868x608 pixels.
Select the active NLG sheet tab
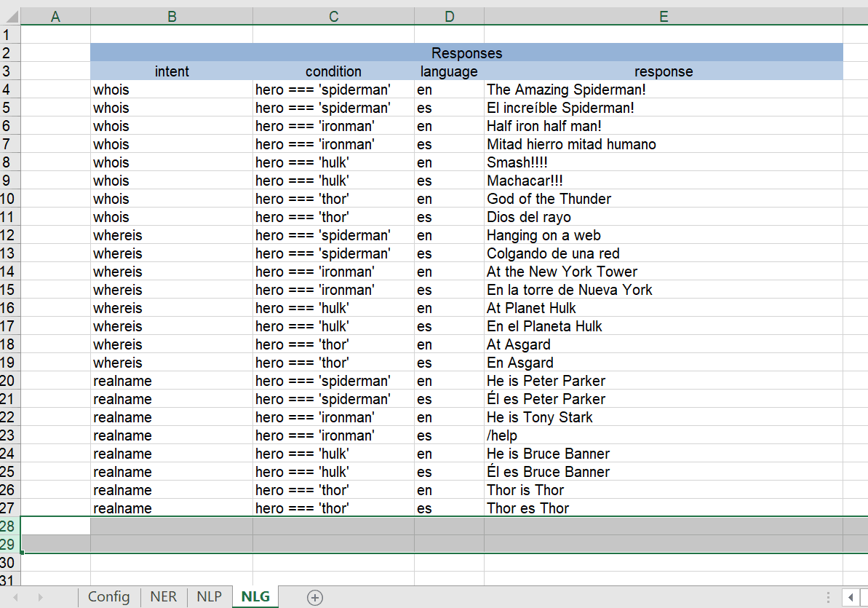(x=255, y=597)
